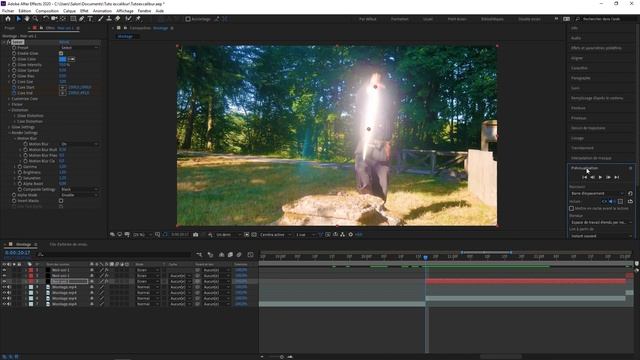Select the Clone Stamp tool
Screen dimensions: 640x360
point(109,19)
